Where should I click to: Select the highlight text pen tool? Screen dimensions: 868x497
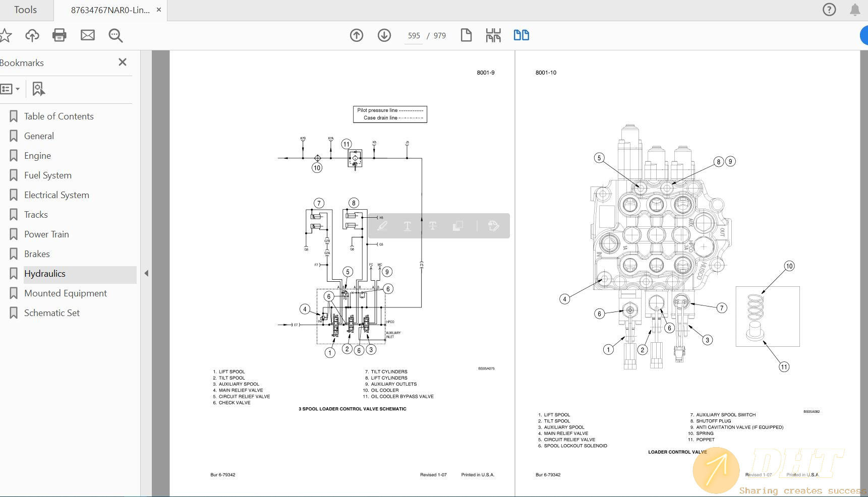point(382,226)
